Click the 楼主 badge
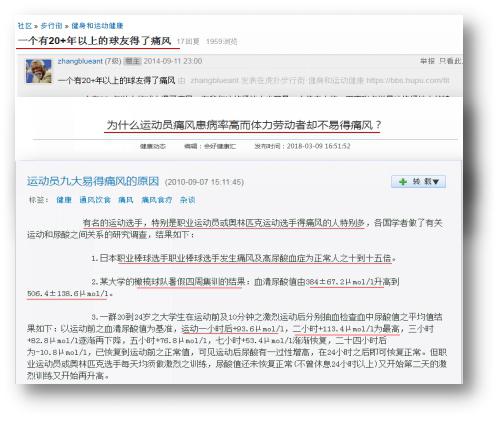 (132, 61)
